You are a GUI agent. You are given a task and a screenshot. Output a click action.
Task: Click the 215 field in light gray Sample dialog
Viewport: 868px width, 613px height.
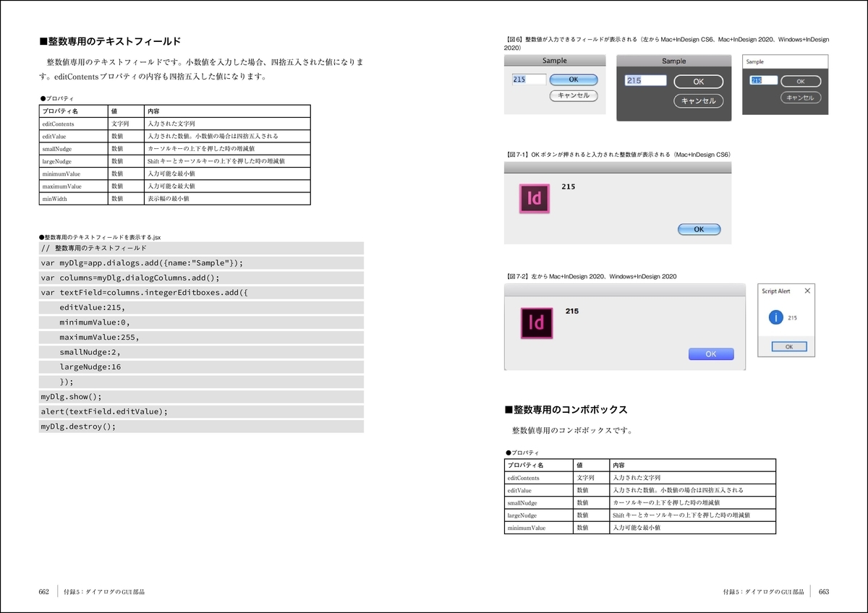pyautogui.click(x=529, y=80)
